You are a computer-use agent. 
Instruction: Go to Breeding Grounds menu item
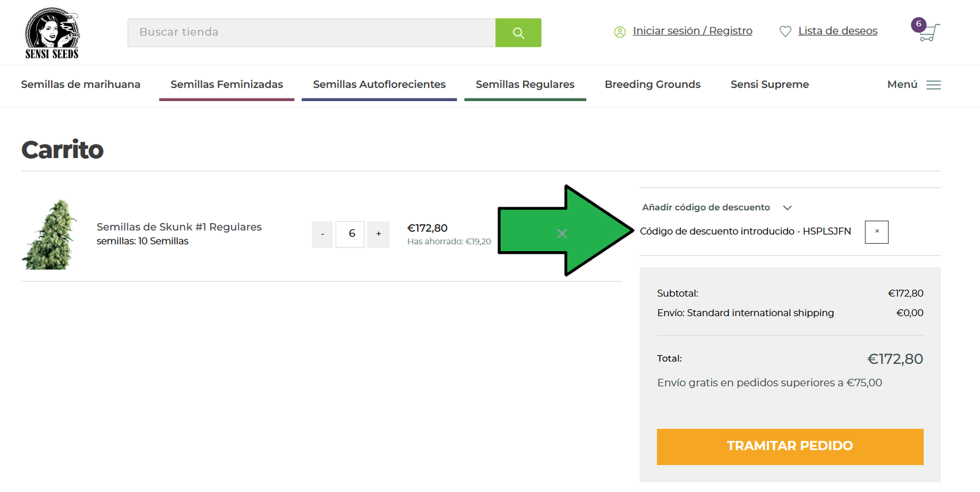(x=652, y=85)
